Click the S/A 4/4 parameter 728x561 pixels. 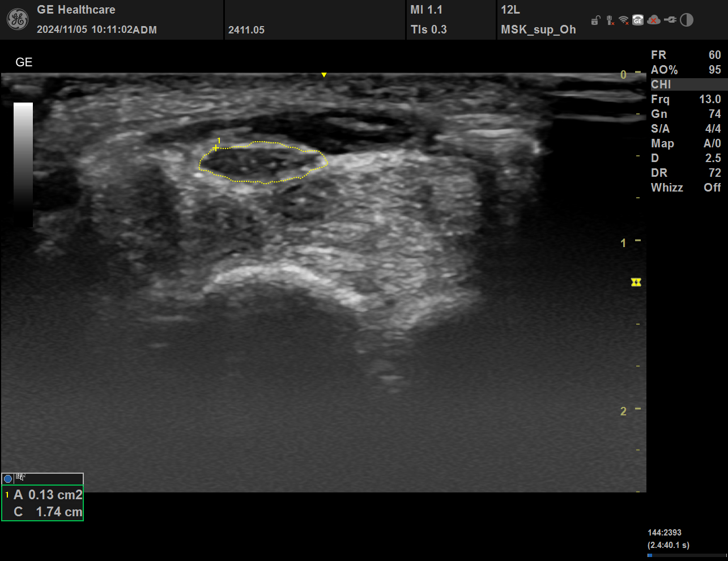click(x=686, y=129)
